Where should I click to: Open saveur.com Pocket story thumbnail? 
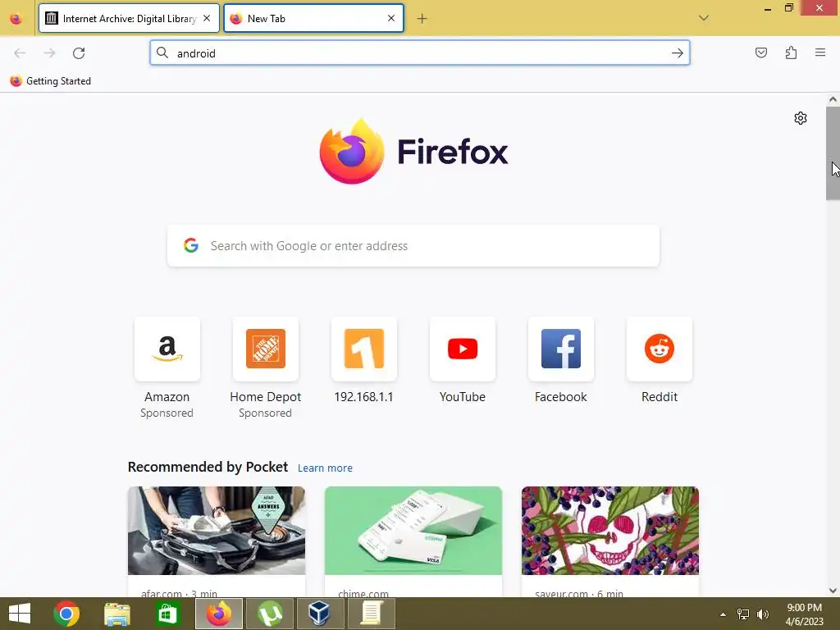[x=610, y=531]
